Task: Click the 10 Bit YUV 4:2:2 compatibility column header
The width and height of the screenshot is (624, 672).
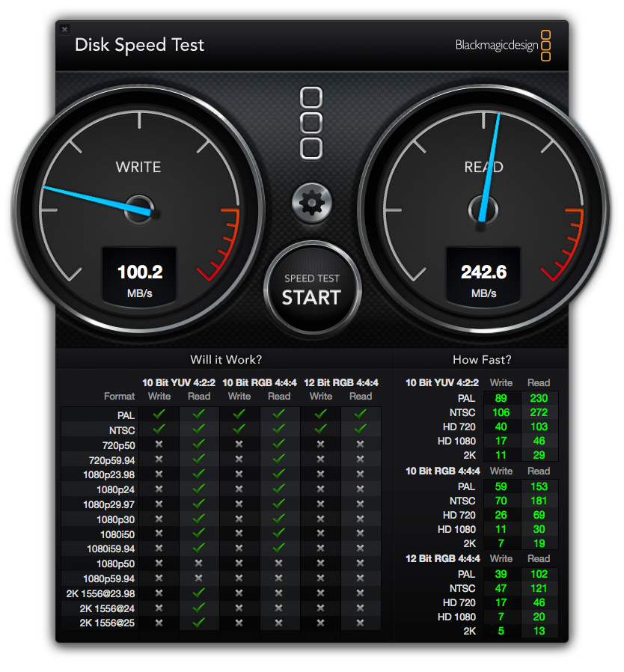Action: 179,382
